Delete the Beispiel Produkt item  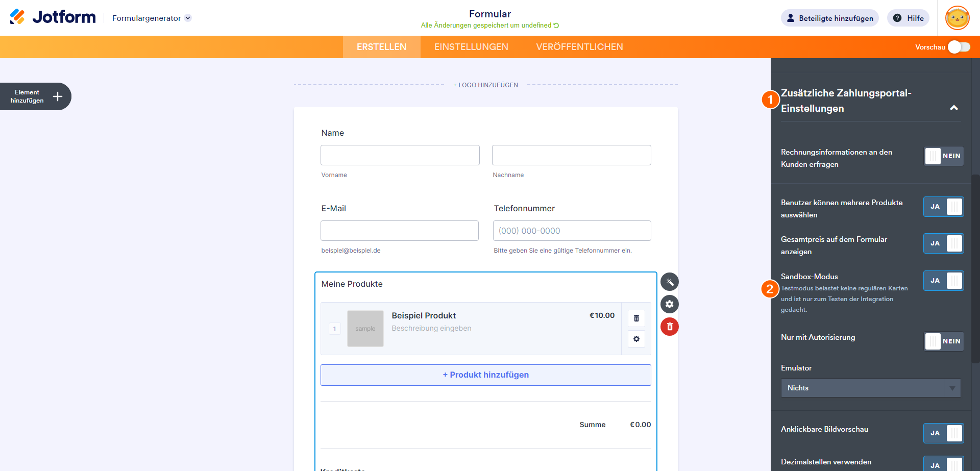tap(636, 318)
